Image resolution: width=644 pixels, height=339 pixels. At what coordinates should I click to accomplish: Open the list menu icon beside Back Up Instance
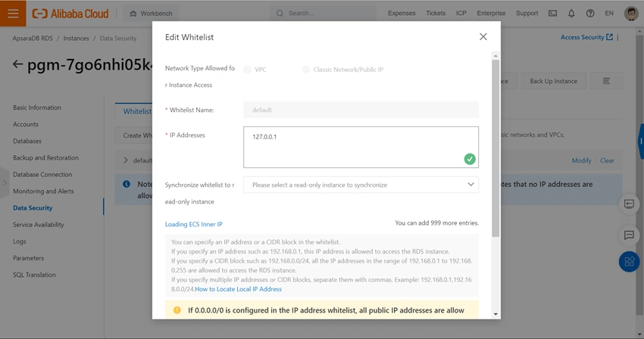[606, 81]
